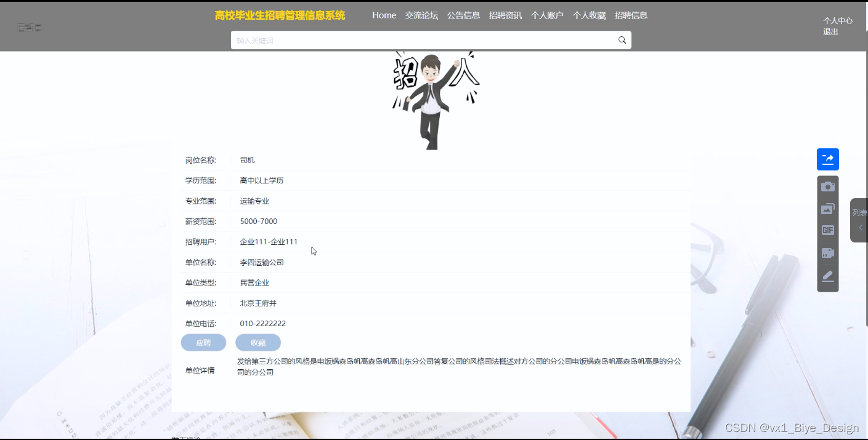Click the major value 运输专业
Screen dimensions: 868x440
click(254, 201)
